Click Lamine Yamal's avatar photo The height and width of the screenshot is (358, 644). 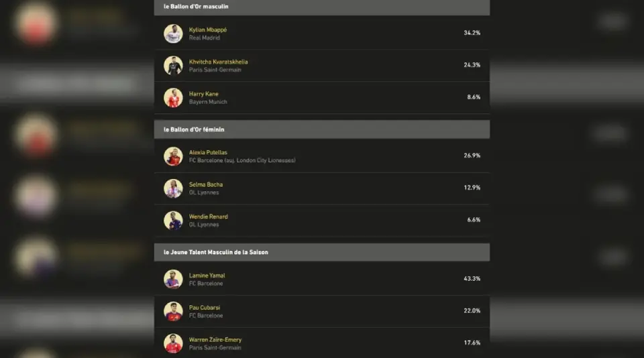tap(173, 279)
